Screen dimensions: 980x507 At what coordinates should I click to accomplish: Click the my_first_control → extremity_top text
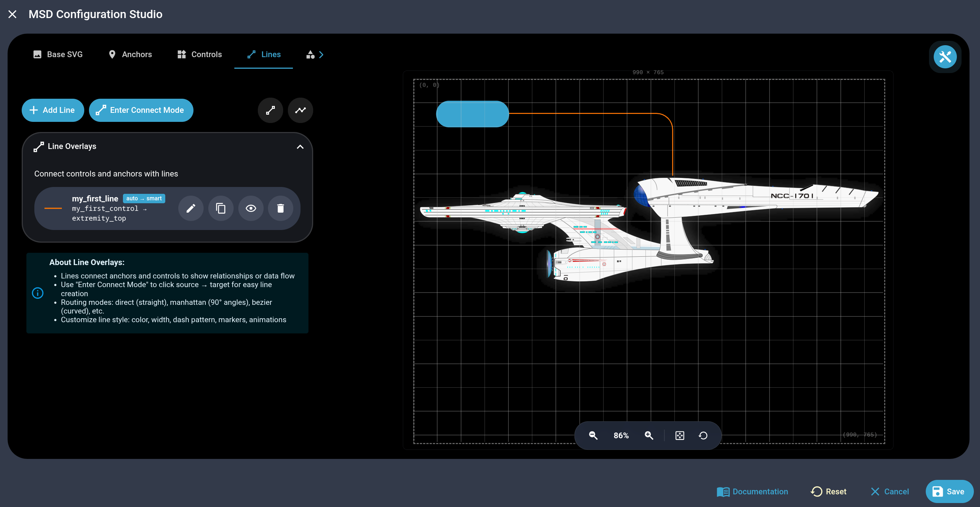pyautogui.click(x=110, y=213)
